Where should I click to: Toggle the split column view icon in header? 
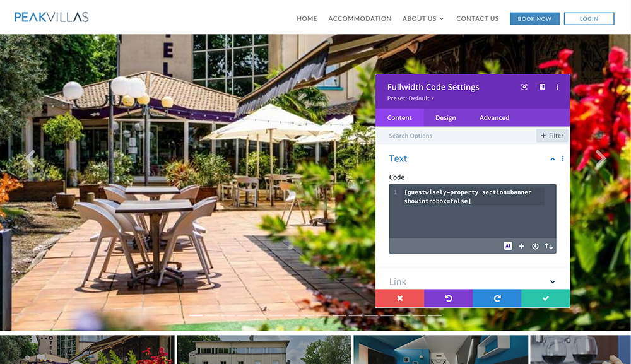click(543, 87)
